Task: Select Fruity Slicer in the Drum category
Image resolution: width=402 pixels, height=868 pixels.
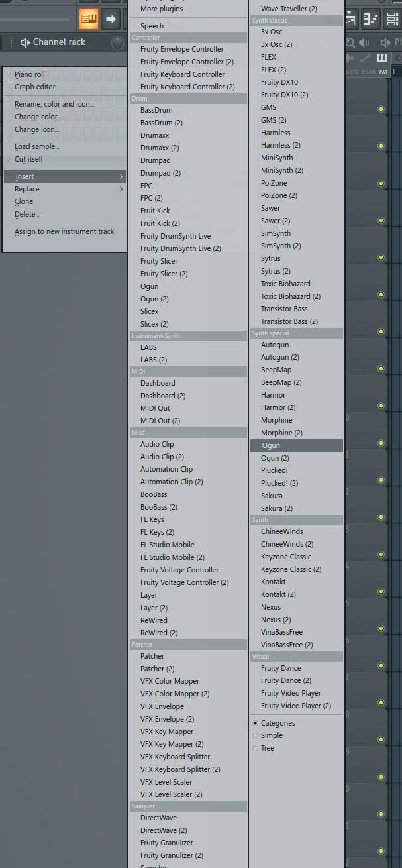Action: (x=158, y=261)
